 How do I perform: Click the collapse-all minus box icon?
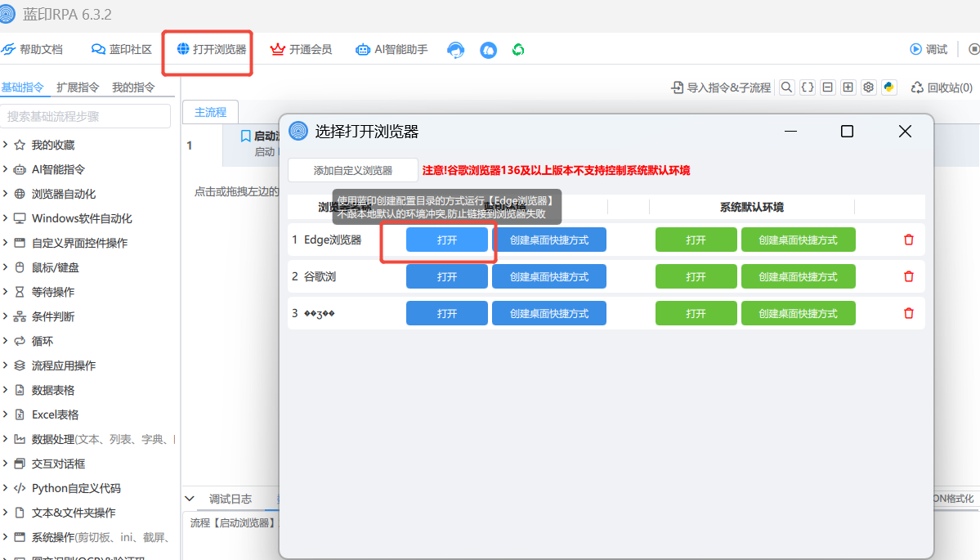coord(827,87)
